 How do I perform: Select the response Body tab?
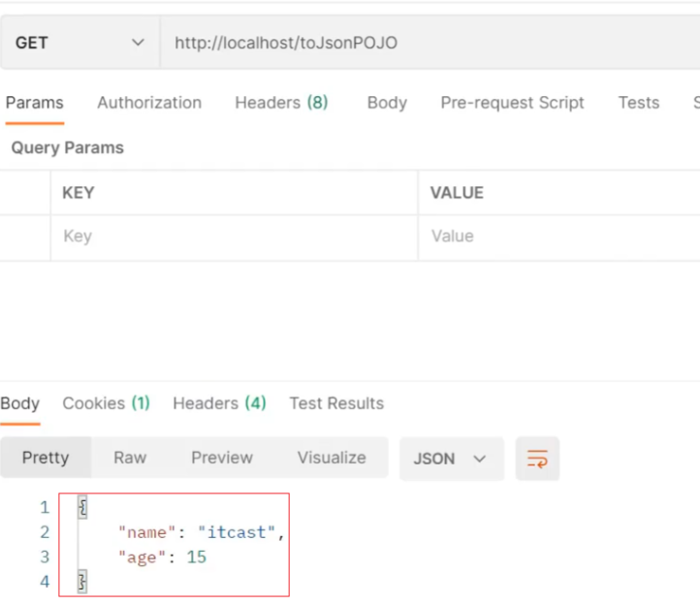[20, 403]
